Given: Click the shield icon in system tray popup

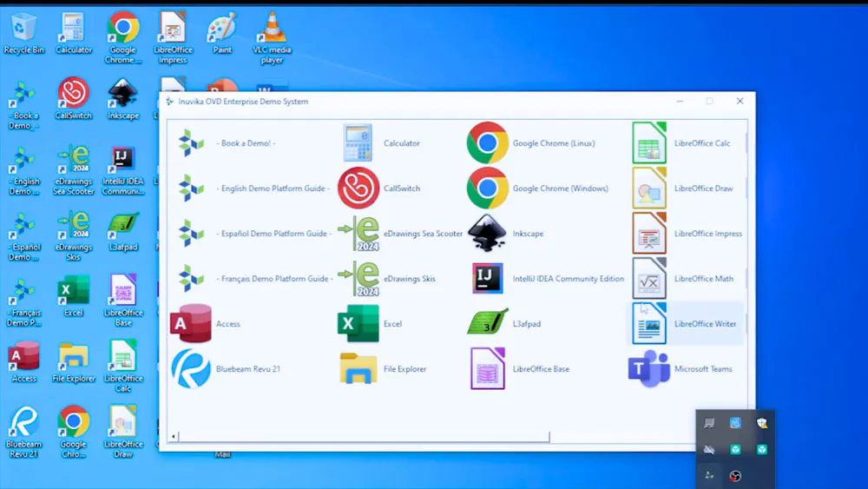Looking at the screenshot, I should pyautogui.click(x=761, y=423).
